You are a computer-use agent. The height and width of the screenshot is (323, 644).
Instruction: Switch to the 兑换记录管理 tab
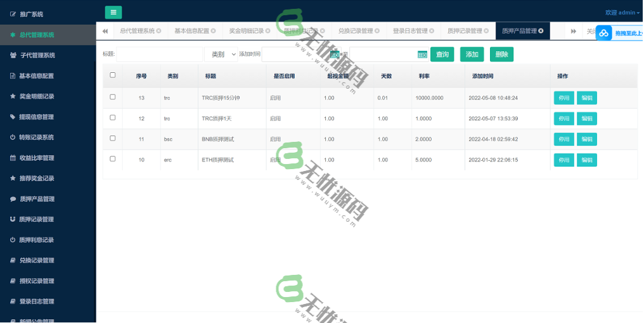[355, 31]
